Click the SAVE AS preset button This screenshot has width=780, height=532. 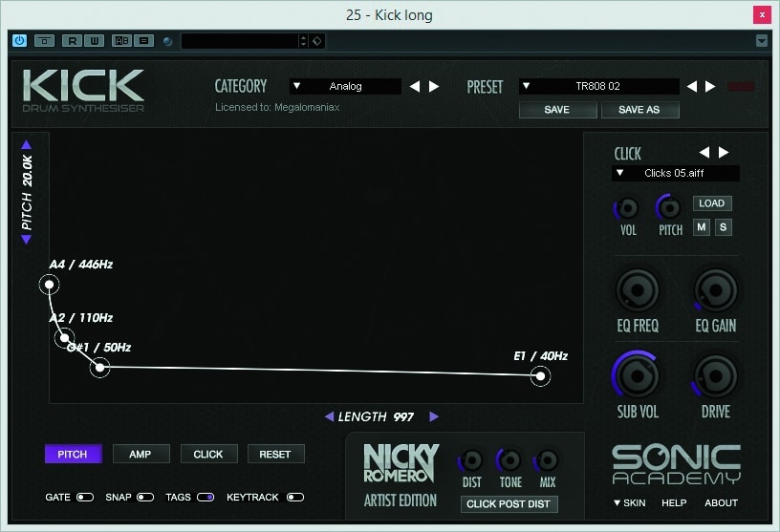pyautogui.click(x=639, y=110)
